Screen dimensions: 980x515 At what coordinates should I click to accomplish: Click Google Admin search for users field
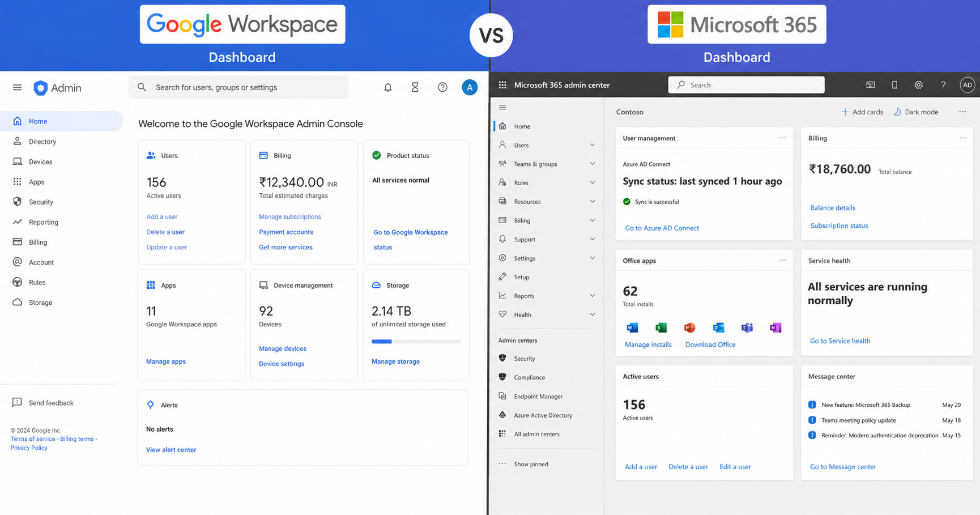click(238, 87)
